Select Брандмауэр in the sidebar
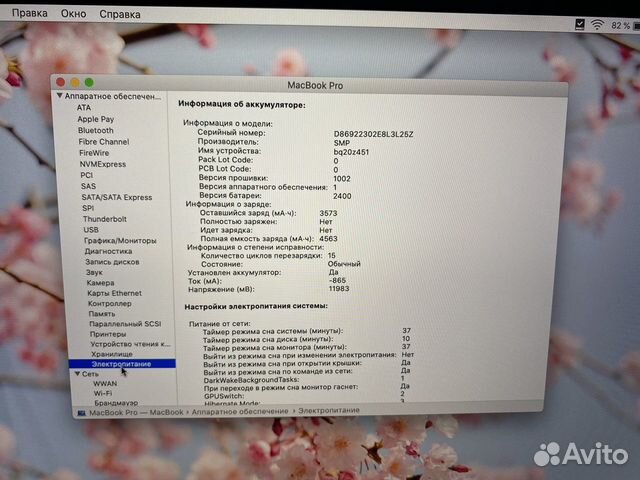 (116, 402)
